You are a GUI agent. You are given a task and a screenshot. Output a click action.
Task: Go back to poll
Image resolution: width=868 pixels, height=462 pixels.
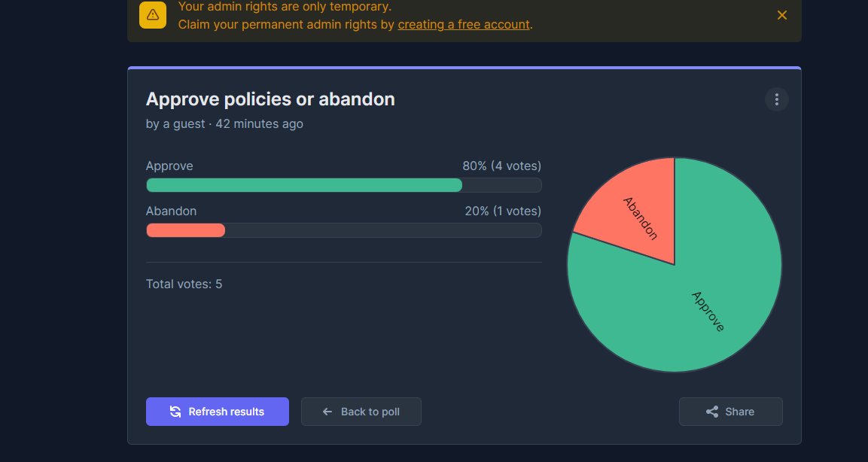click(361, 412)
